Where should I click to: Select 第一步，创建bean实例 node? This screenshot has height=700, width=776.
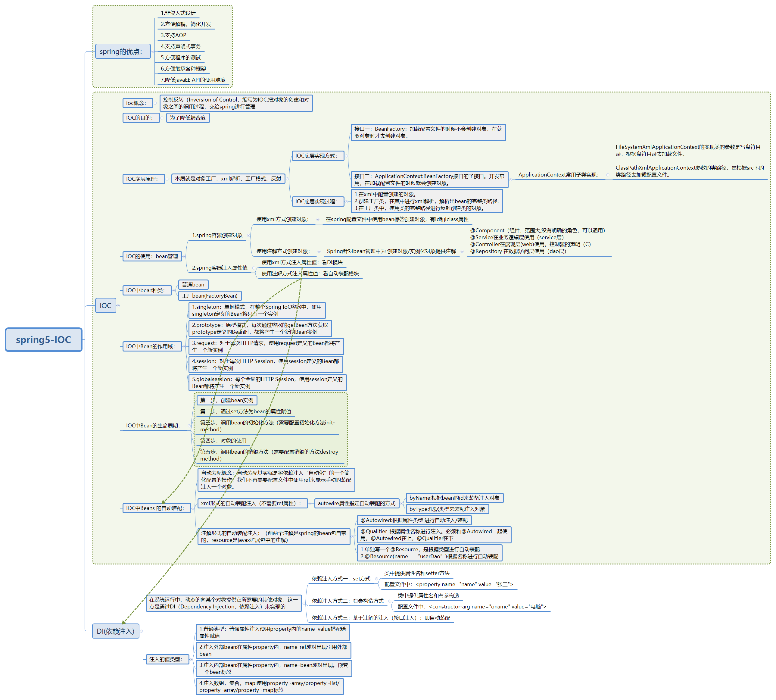pos(227,400)
